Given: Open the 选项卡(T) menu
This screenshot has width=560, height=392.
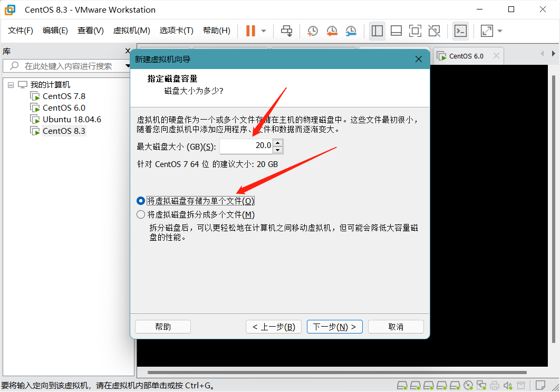Looking at the screenshot, I should pyautogui.click(x=176, y=31).
